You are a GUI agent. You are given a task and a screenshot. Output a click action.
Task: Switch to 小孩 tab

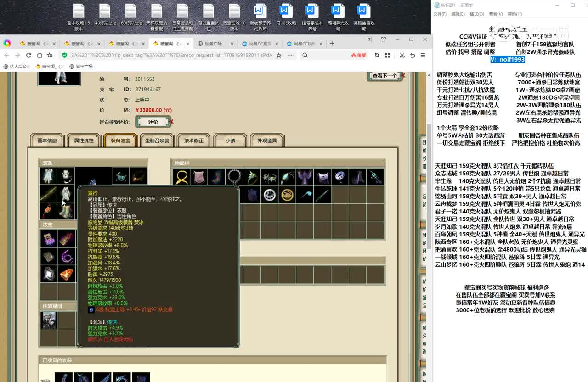click(230, 140)
